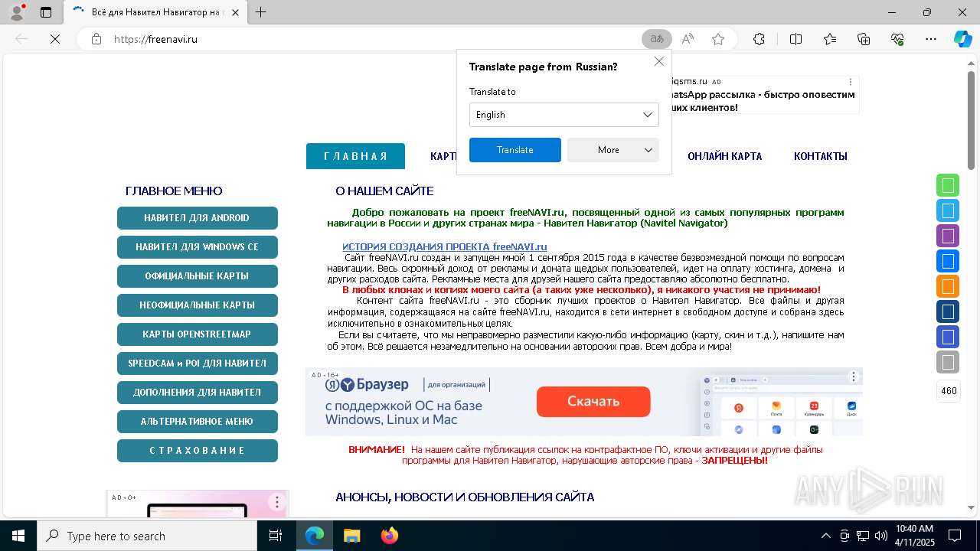The width and height of the screenshot is (980, 551).
Task: Click the Edge profile avatar icon
Action: click(x=18, y=11)
